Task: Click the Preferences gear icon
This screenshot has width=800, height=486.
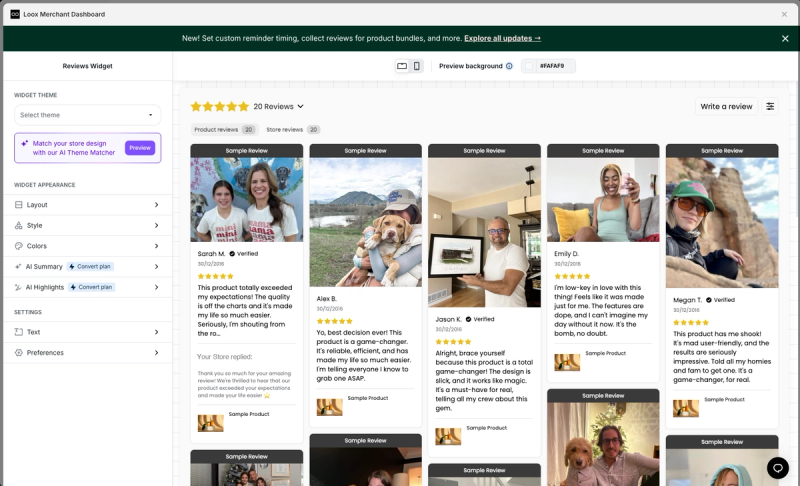Action: pyautogui.click(x=18, y=352)
